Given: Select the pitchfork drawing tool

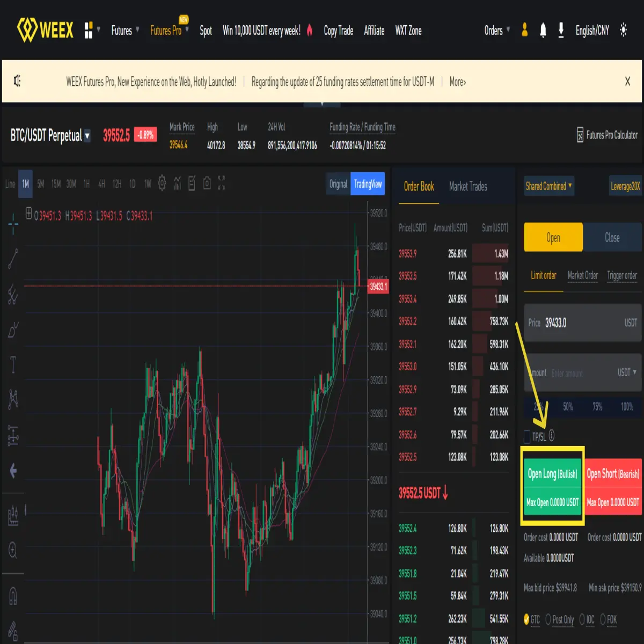Looking at the screenshot, I should click(x=13, y=295).
